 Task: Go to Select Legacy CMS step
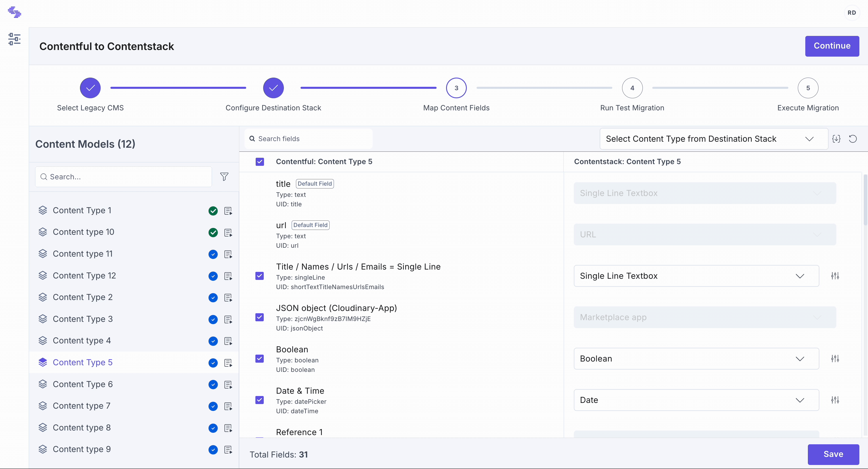click(90, 88)
